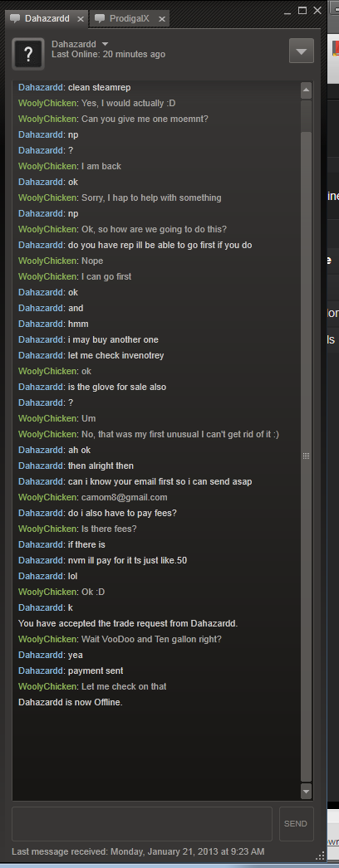Screen dimensions: 339x868
Task: Click the dotted grip handle beside the scrollbar
Action: [x=306, y=456]
